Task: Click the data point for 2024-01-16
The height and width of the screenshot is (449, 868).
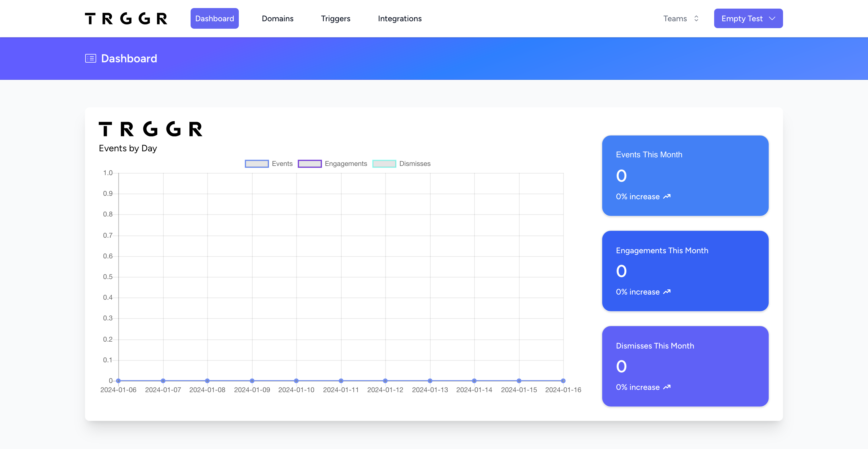Action: (563, 381)
